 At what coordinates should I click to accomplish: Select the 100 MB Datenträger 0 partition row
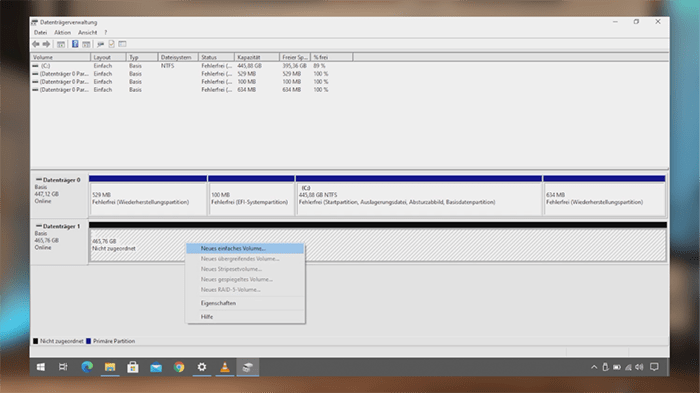point(192,82)
